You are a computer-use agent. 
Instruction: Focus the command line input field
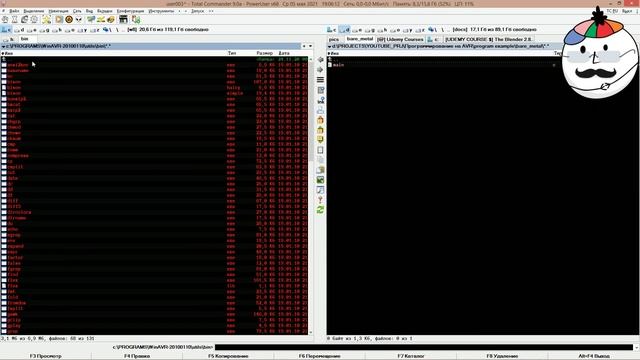(x=424, y=347)
